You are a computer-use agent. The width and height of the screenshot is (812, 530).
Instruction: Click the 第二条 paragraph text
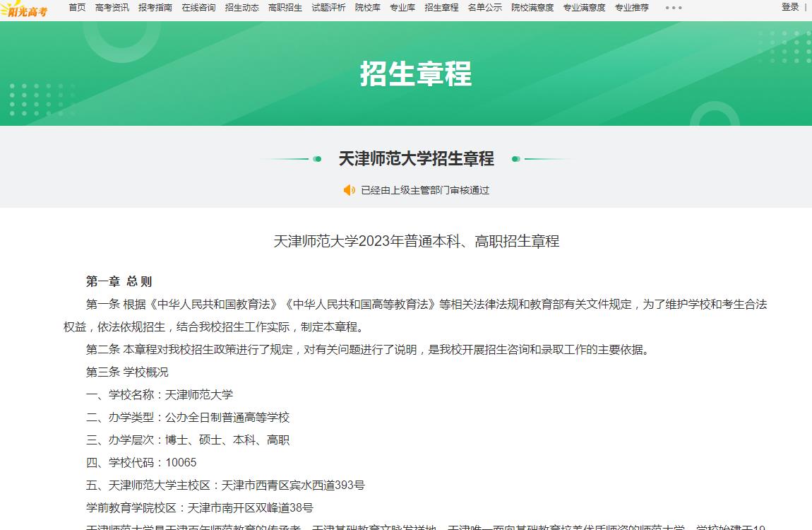368,350
